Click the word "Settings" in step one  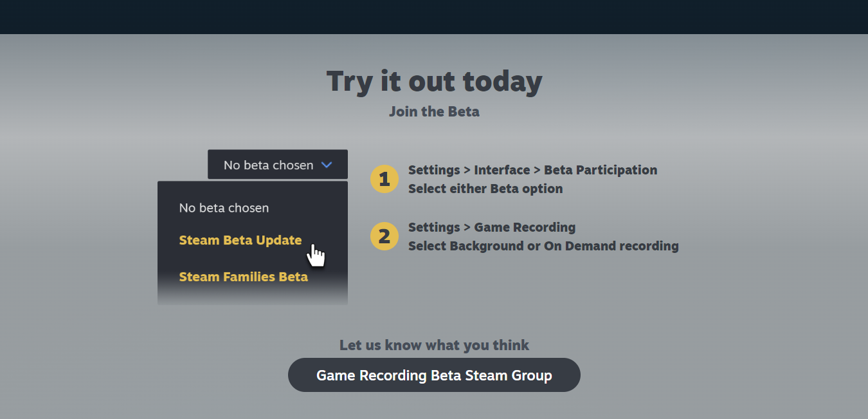[x=434, y=170]
